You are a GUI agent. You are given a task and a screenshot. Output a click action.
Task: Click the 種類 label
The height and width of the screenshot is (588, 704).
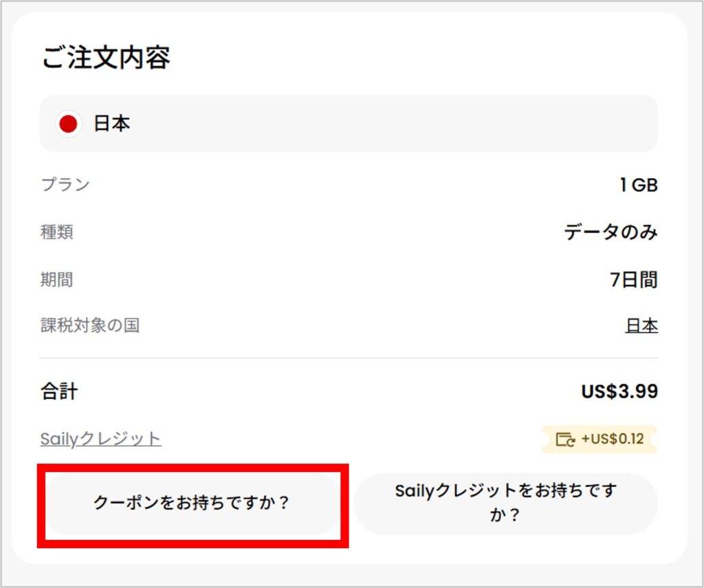coord(56,233)
